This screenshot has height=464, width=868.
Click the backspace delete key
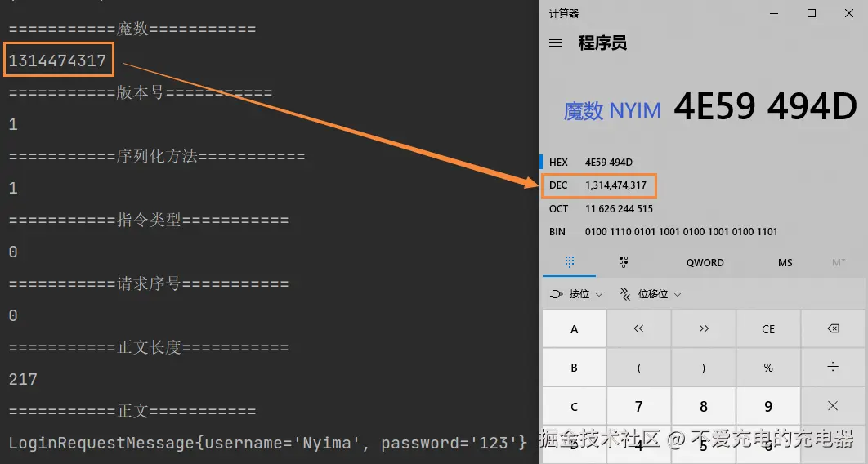tap(833, 329)
